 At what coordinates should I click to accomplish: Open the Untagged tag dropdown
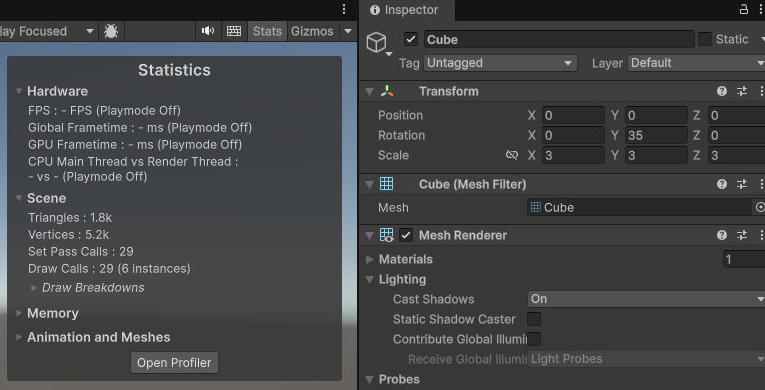click(500, 63)
